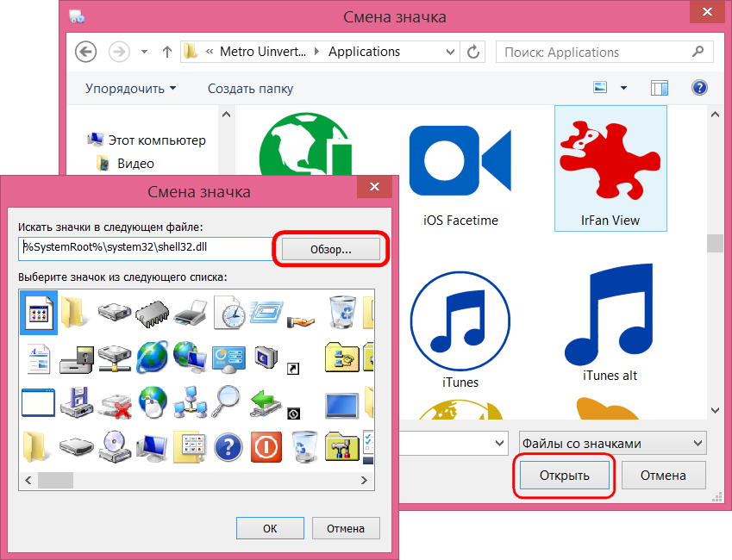Pick the blue laptop screen icon

[x=341, y=405]
